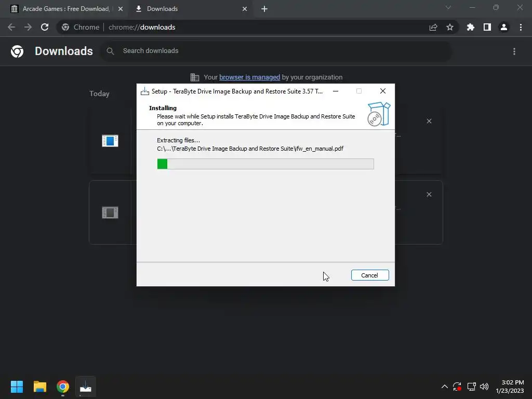Open the Chrome three-dot main menu
This screenshot has height=399, width=532.
(x=521, y=27)
